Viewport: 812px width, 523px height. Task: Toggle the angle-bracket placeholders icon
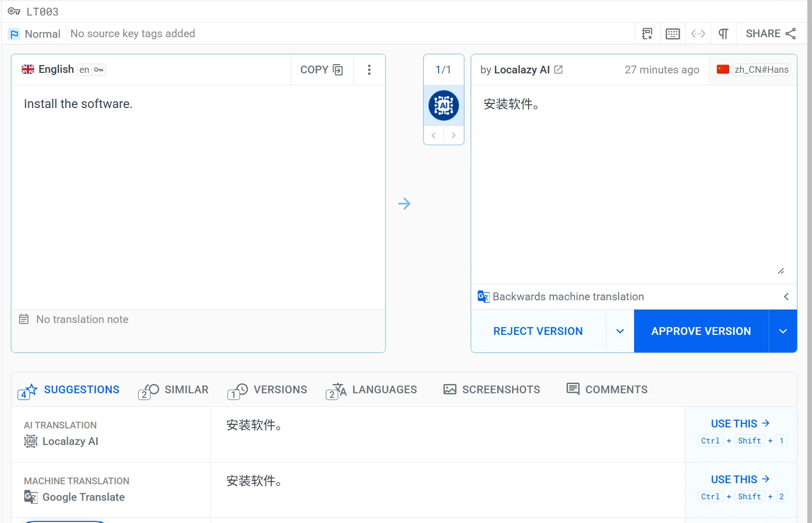click(698, 34)
